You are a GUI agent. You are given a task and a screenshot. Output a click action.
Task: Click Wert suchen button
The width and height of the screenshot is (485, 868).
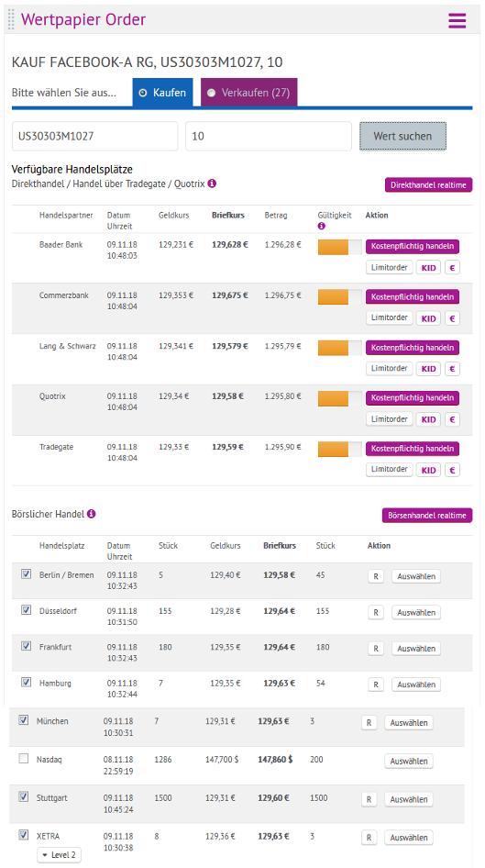(x=402, y=136)
